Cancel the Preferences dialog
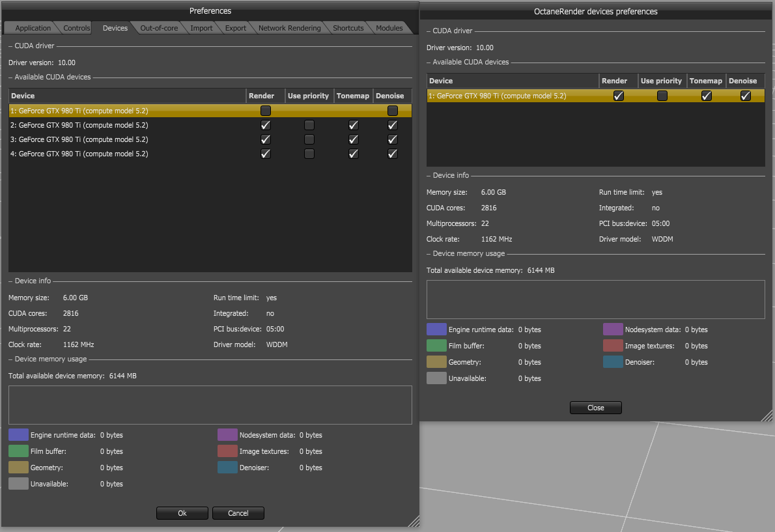The width and height of the screenshot is (775, 532). (238, 513)
